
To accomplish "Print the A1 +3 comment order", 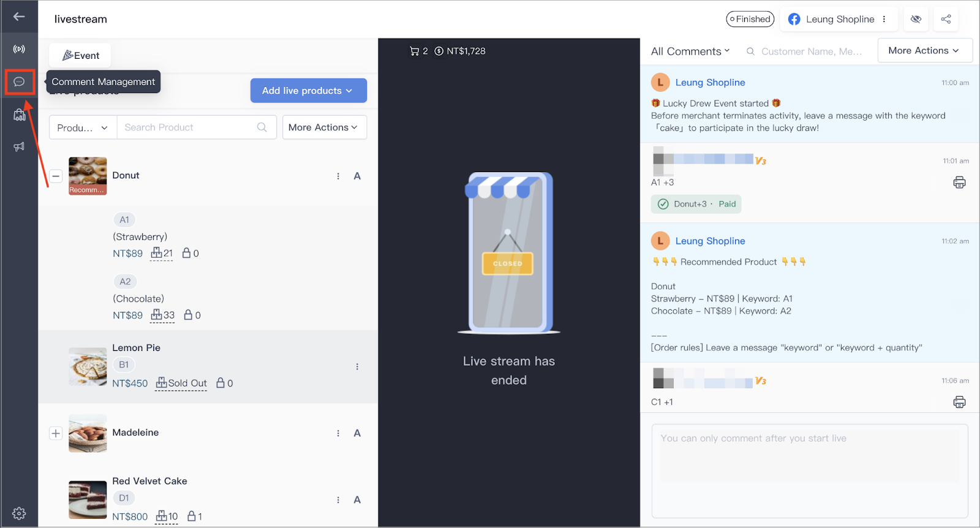I will pyautogui.click(x=959, y=183).
